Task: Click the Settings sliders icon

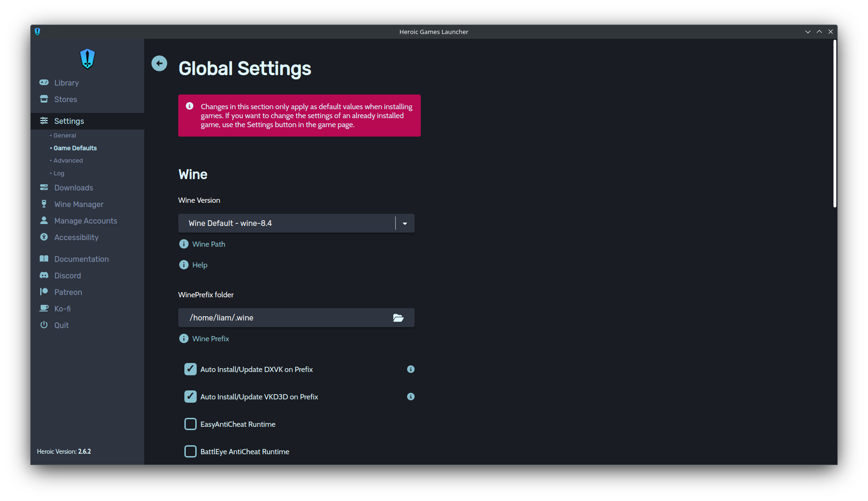Action: click(44, 121)
